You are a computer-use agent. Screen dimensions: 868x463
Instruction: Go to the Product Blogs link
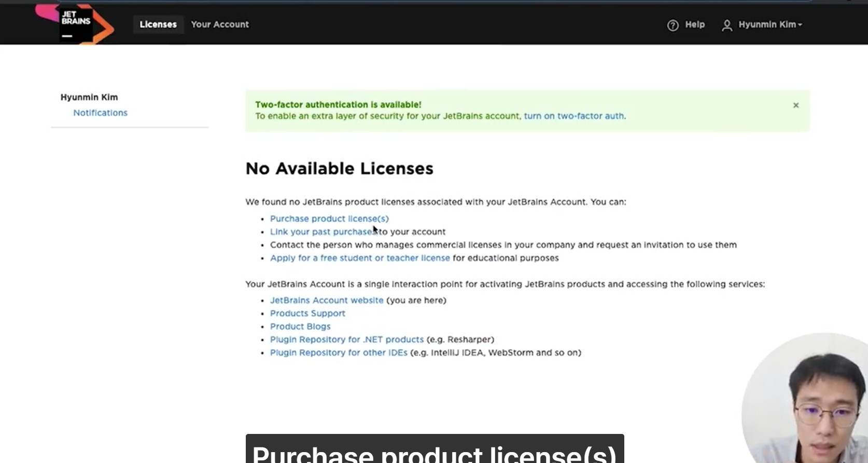(x=300, y=326)
